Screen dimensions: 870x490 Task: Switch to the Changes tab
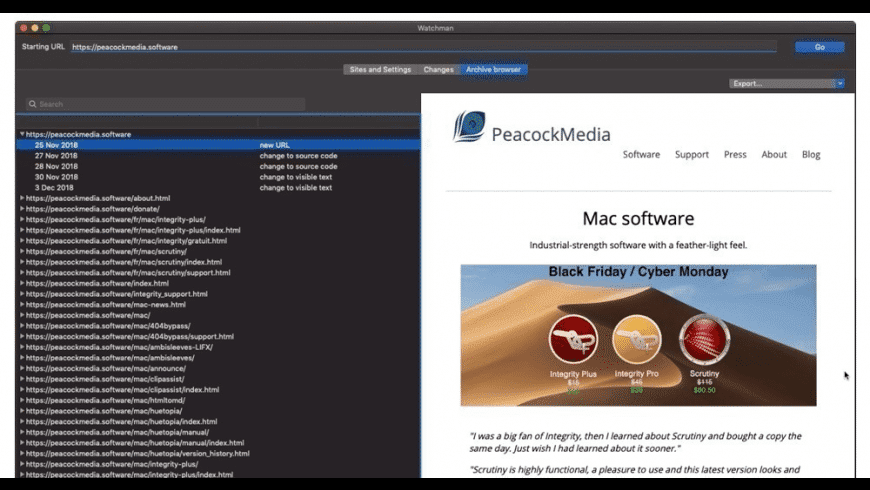[438, 69]
